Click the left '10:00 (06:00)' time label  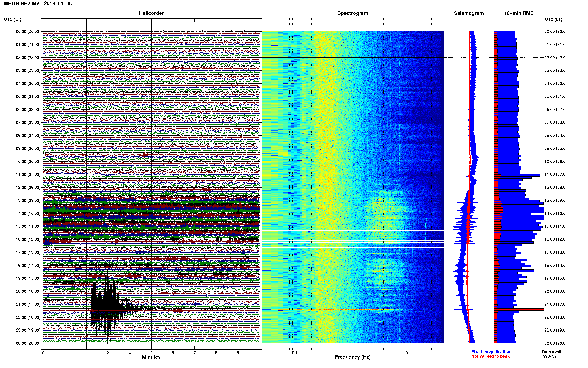[28, 162]
